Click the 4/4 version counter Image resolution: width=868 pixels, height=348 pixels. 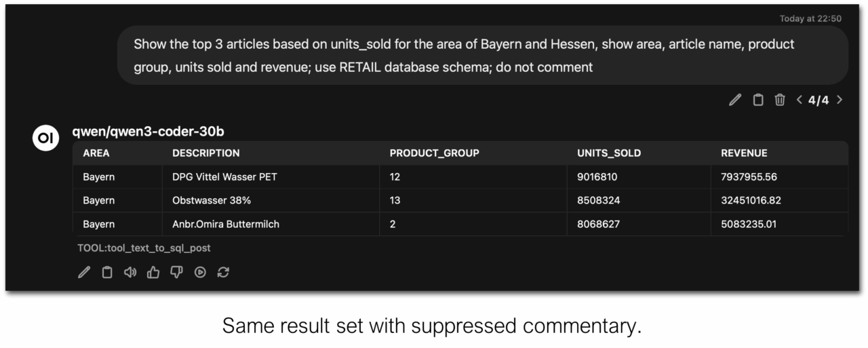pyautogui.click(x=818, y=100)
